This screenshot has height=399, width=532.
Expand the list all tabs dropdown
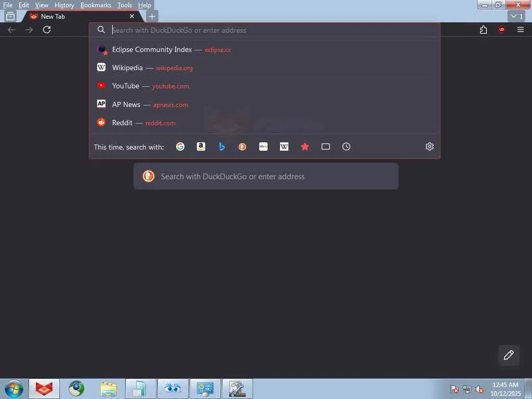(517, 16)
